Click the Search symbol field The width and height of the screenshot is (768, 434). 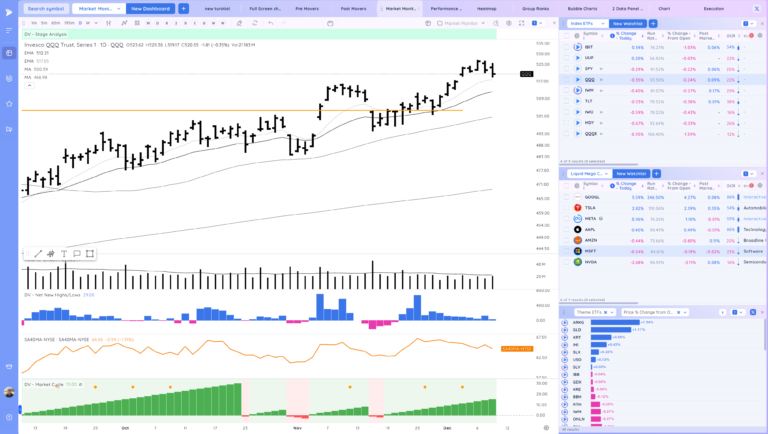click(46, 8)
